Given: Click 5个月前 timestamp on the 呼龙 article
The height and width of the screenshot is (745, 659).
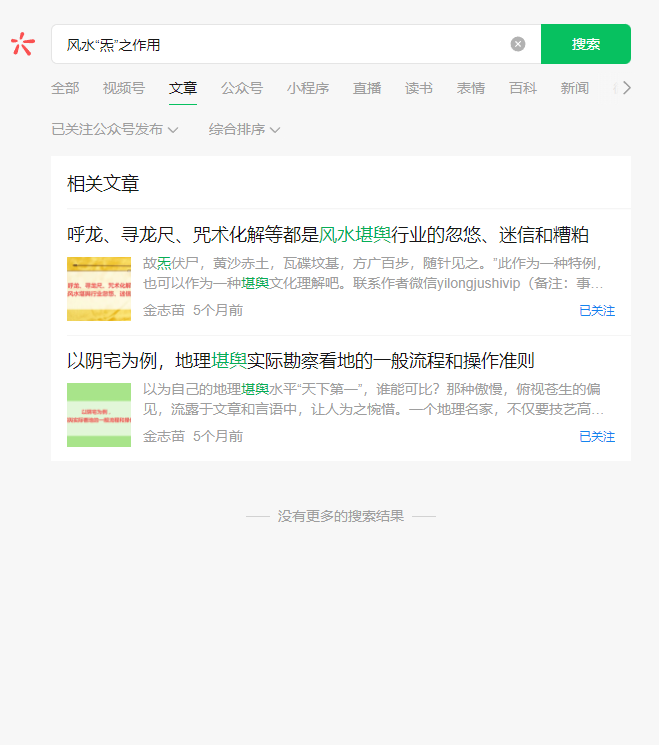Looking at the screenshot, I should 218,310.
